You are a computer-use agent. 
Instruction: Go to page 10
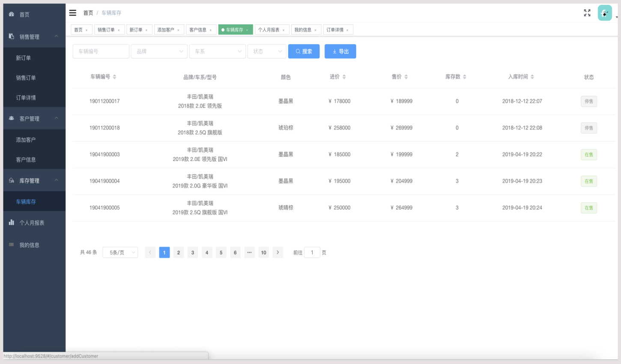tap(264, 252)
